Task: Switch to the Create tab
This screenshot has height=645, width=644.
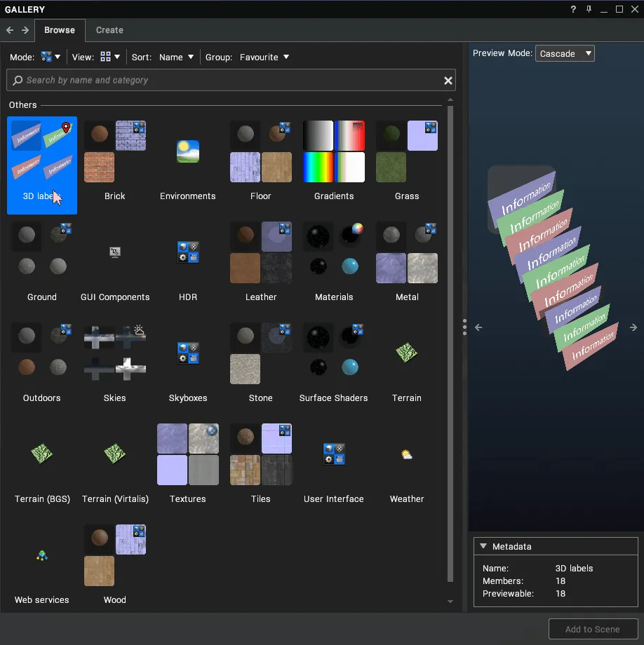Action: coord(109,30)
